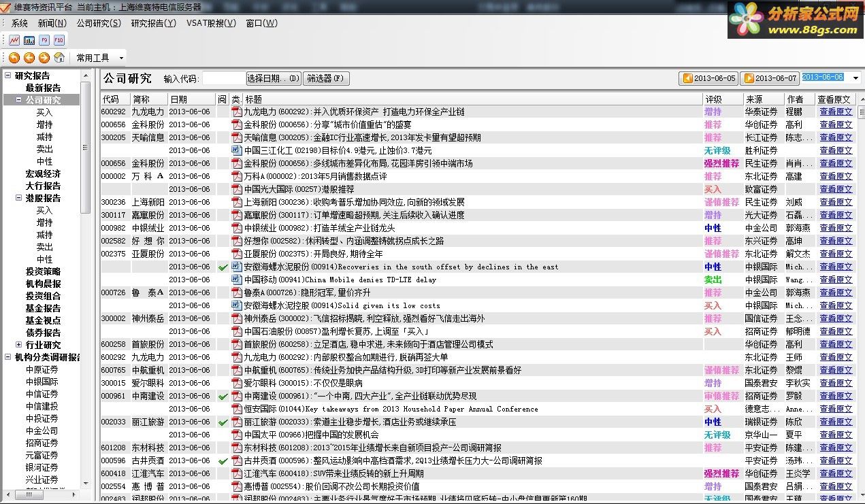Screen dimensions: 865x504
Task: Select 投资策略 in the tree
Action: (43, 271)
